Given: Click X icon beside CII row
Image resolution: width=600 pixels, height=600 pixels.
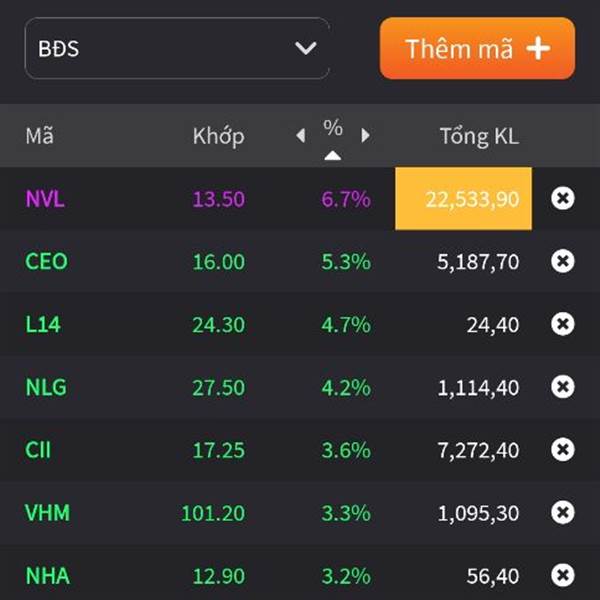Looking at the screenshot, I should [563, 450].
